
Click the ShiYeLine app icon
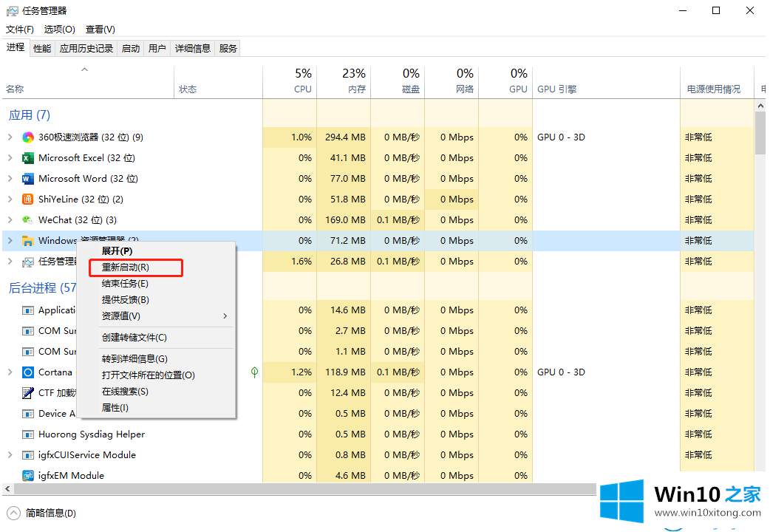28,199
